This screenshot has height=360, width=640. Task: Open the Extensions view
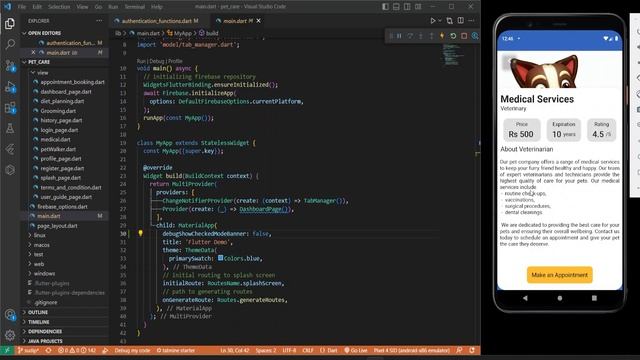coord(10,108)
